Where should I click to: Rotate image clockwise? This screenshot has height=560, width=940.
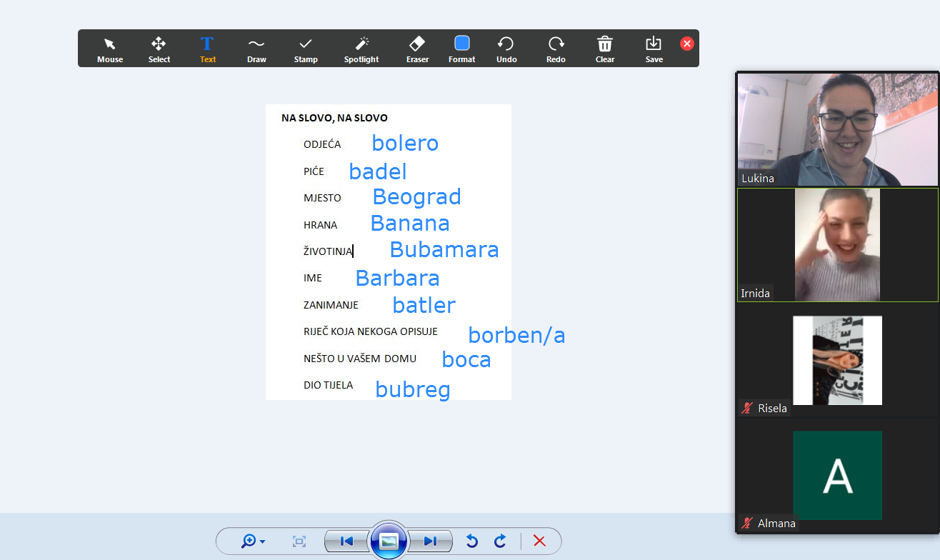500,541
